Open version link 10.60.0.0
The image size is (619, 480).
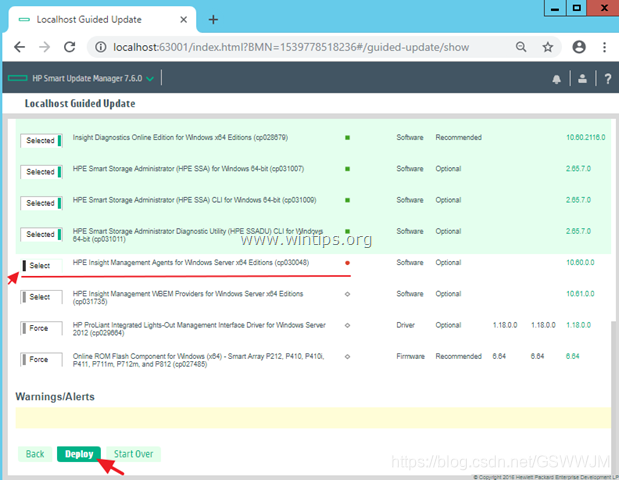[x=580, y=262]
